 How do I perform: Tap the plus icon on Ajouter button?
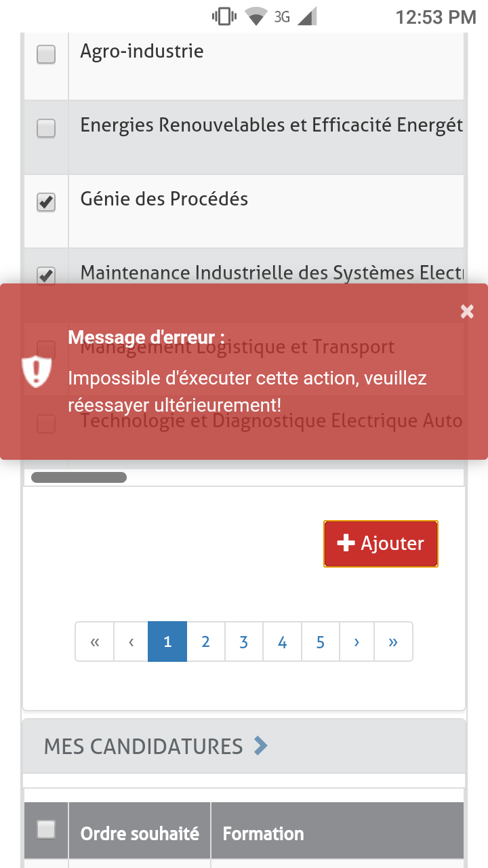(x=346, y=543)
